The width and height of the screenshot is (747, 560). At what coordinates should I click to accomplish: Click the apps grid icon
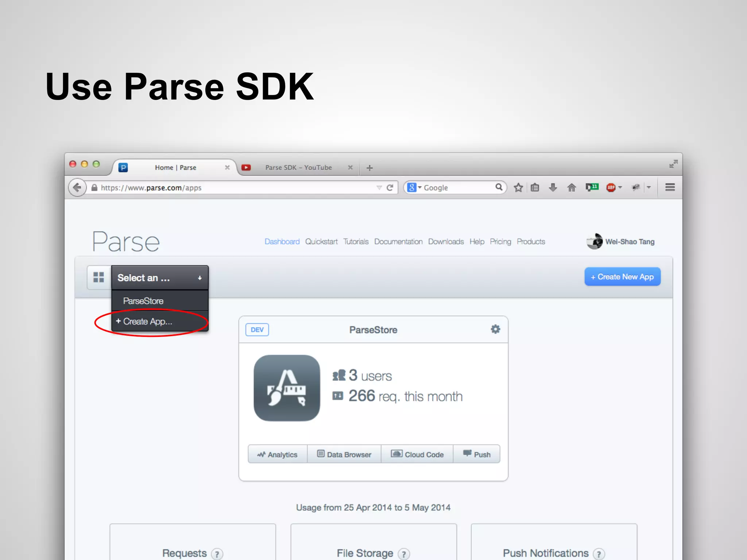click(x=98, y=277)
